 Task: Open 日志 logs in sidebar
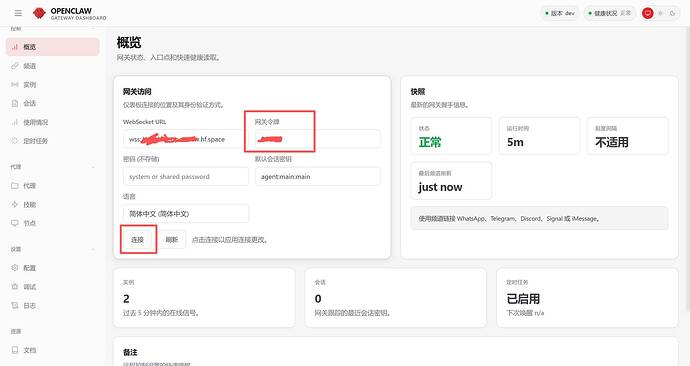tap(53, 305)
